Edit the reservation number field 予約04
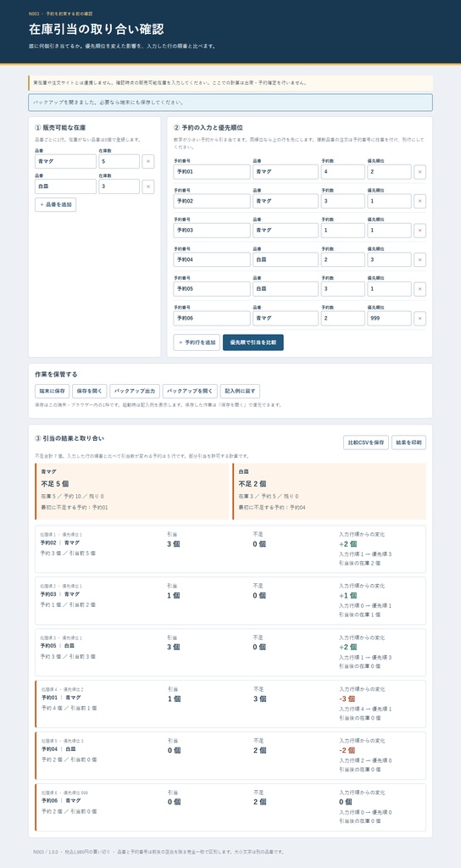The image size is (461, 868). click(x=212, y=259)
